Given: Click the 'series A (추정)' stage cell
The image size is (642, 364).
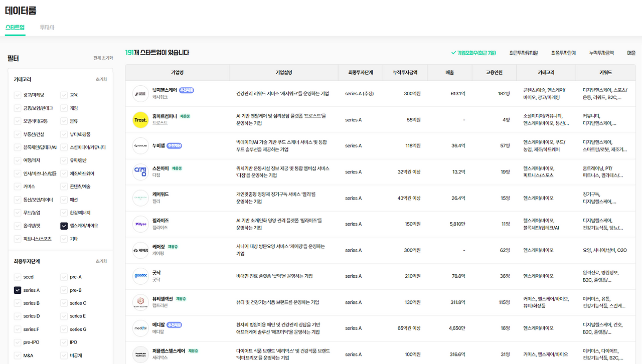Looking at the screenshot, I should [x=359, y=94].
